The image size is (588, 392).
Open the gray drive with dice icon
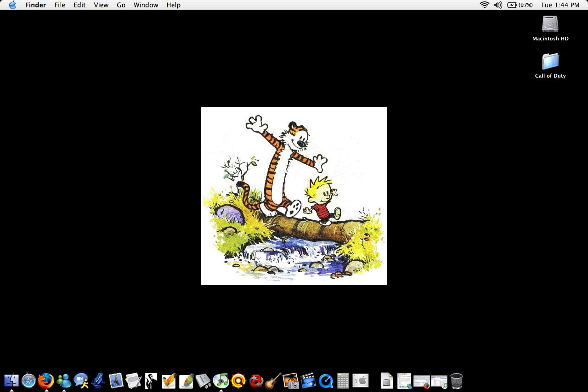(x=204, y=381)
